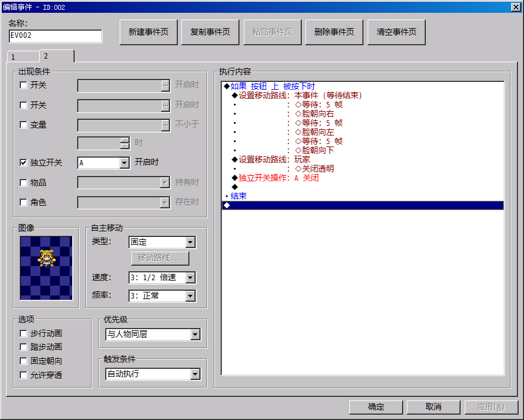Enable the first 开关 condition checkbox
Image resolution: width=524 pixels, height=420 pixels.
pos(23,85)
